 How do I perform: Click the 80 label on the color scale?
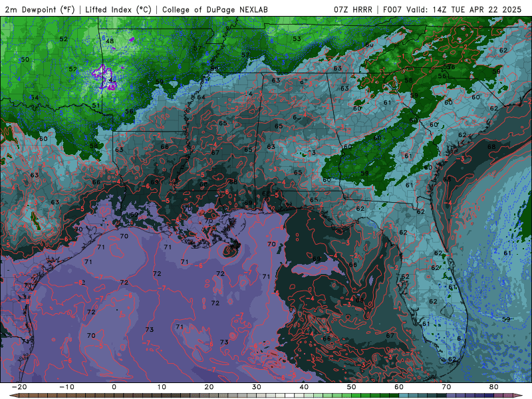tap(494, 387)
